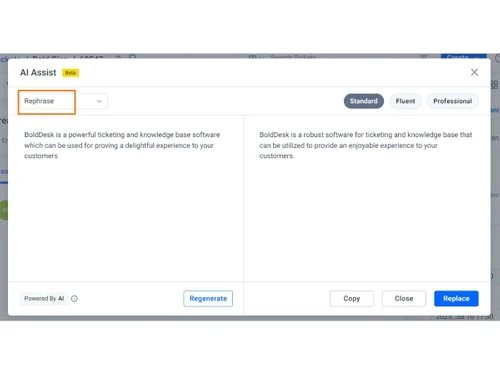This screenshot has width=500, height=375.
Task: Click the dropdown chevron beside Rephrase
Action: [x=99, y=101]
